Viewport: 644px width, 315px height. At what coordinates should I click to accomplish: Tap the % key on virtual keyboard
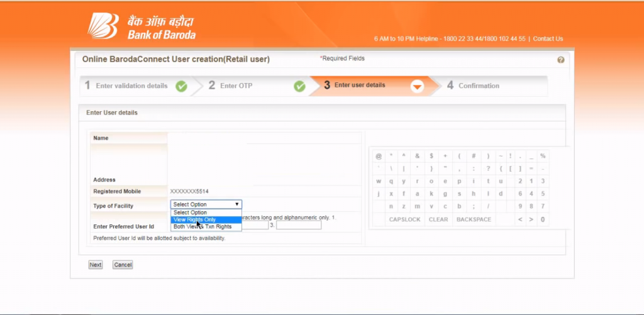(x=543, y=156)
